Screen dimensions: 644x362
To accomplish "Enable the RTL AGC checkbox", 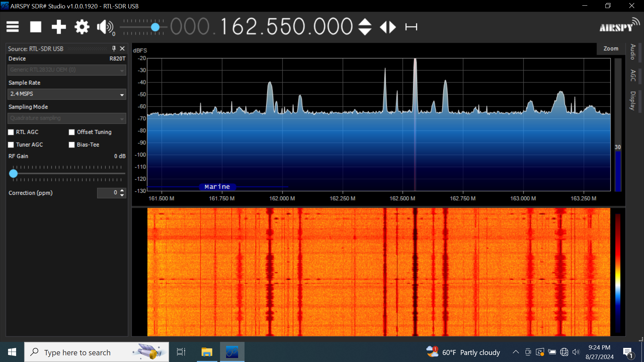I will pyautogui.click(x=11, y=132).
